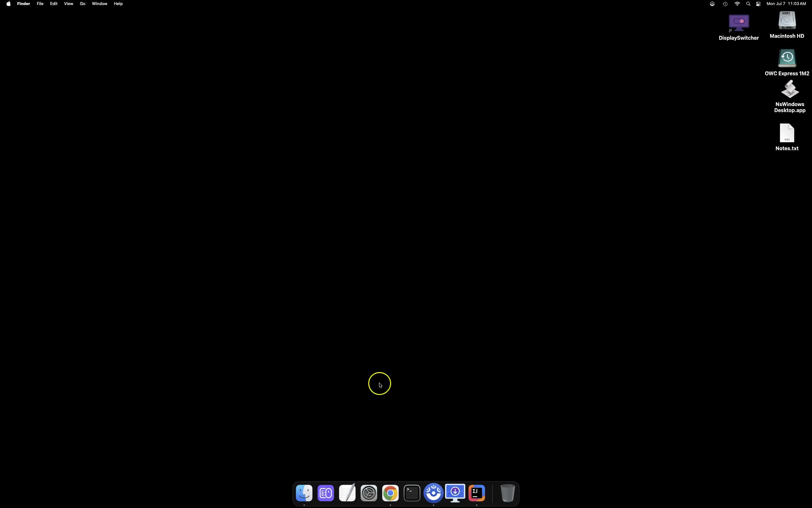The height and width of the screenshot is (508, 812).
Task: Open the Finder application menu
Action: (x=23, y=4)
